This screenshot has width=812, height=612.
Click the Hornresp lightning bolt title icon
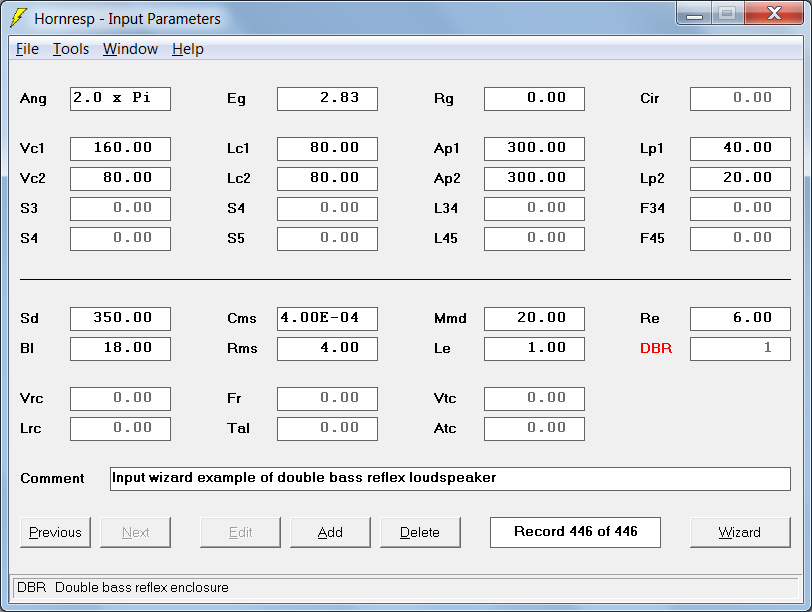(x=19, y=18)
